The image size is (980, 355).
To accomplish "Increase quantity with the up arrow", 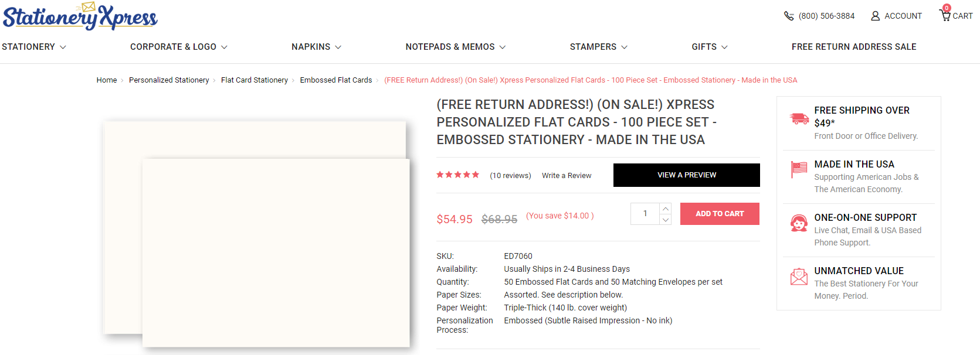I will [x=666, y=209].
